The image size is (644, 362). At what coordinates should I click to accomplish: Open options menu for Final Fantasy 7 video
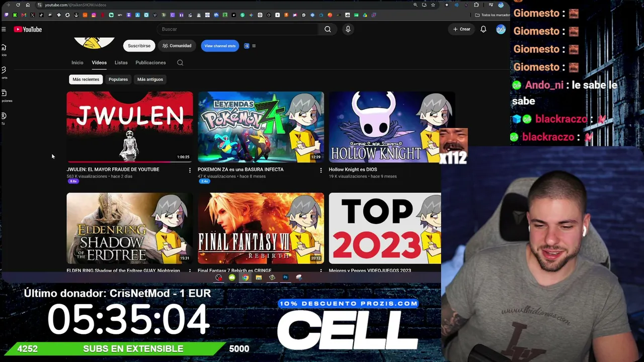tap(320, 270)
